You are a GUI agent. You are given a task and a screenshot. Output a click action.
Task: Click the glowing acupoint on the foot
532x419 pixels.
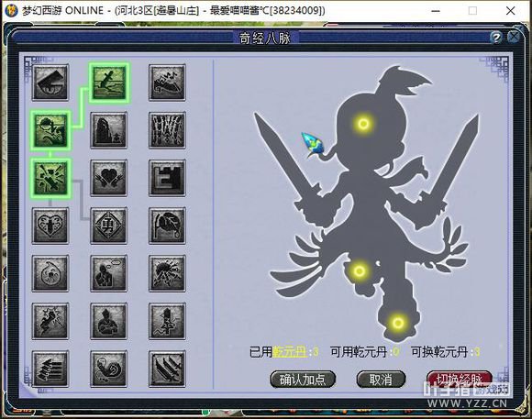tap(398, 323)
